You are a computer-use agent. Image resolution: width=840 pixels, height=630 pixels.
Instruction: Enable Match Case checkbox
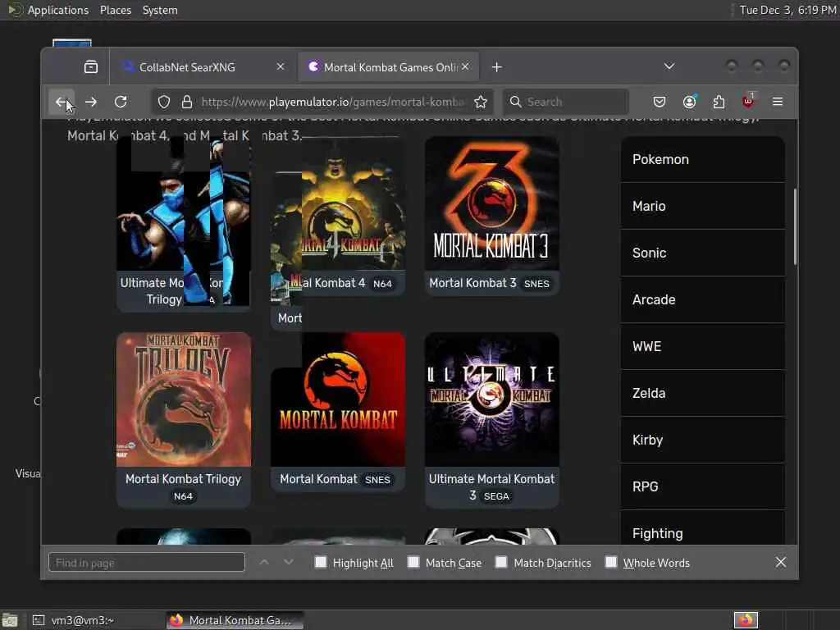pyautogui.click(x=413, y=562)
